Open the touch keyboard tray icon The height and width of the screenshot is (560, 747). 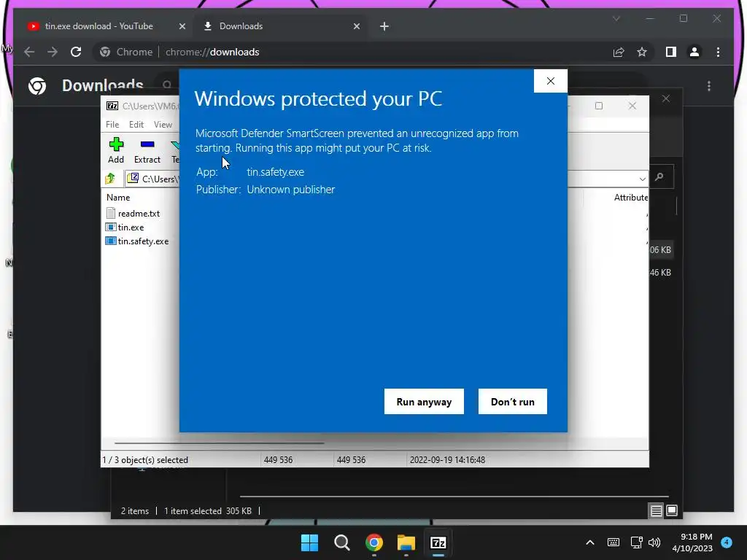click(614, 542)
